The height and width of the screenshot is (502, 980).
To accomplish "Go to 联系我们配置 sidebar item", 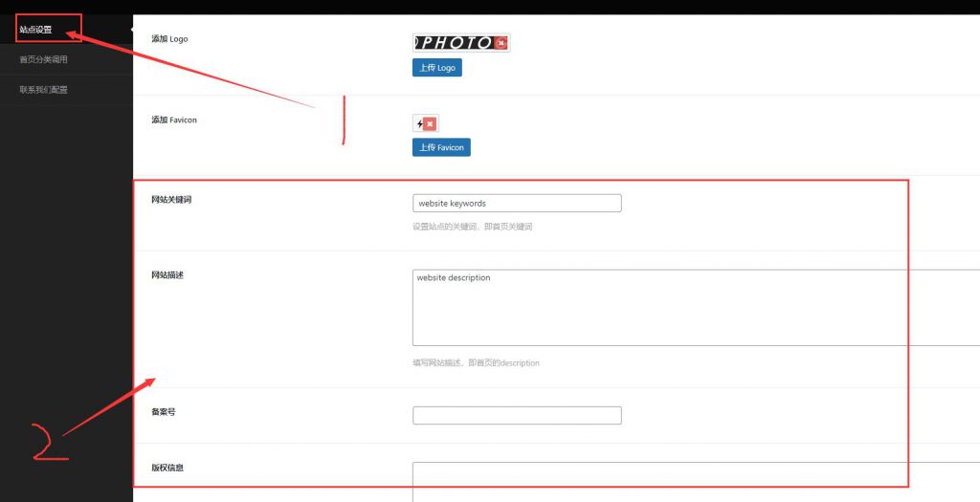I will [44, 90].
